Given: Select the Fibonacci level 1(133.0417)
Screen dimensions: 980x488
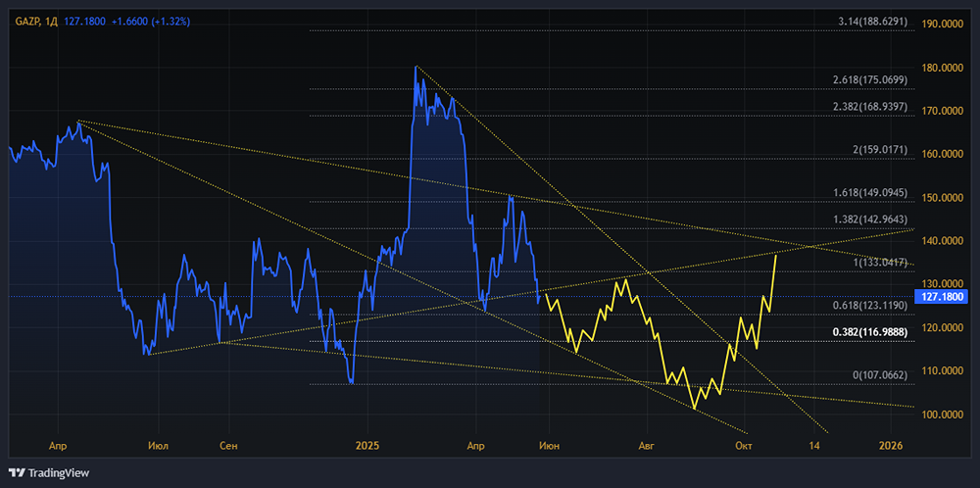Looking at the screenshot, I should pyautogui.click(x=879, y=263).
